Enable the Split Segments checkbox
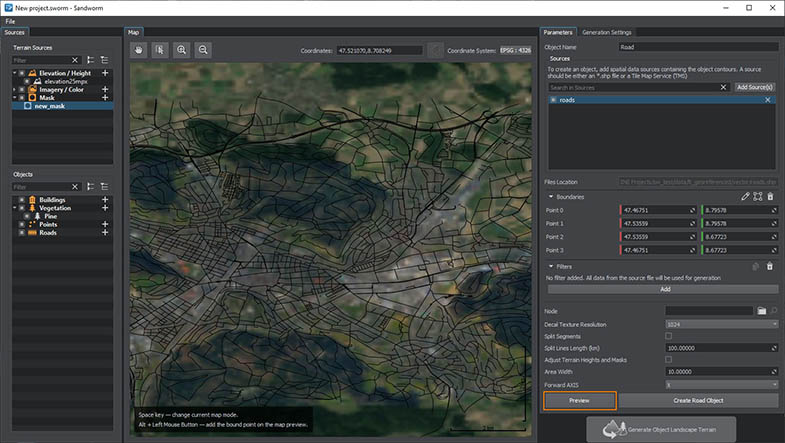785x443 pixels. click(668, 336)
